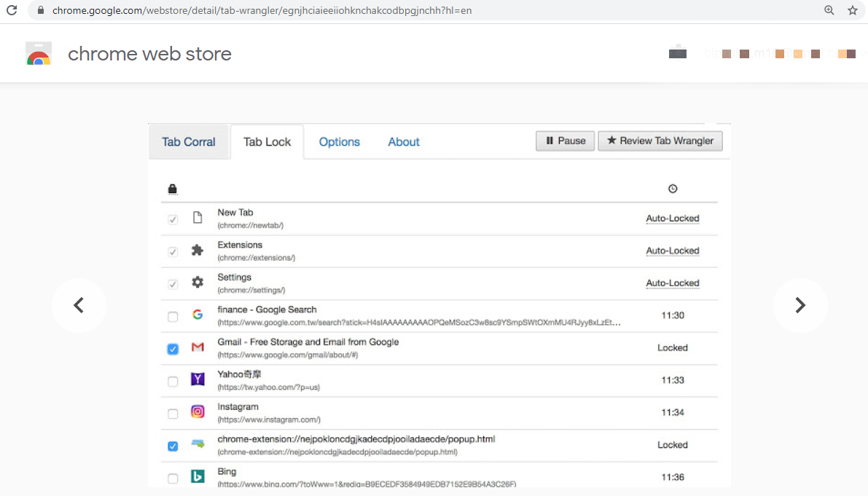Click the right carousel arrow
The width and height of the screenshot is (868, 496).
point(800,306)
